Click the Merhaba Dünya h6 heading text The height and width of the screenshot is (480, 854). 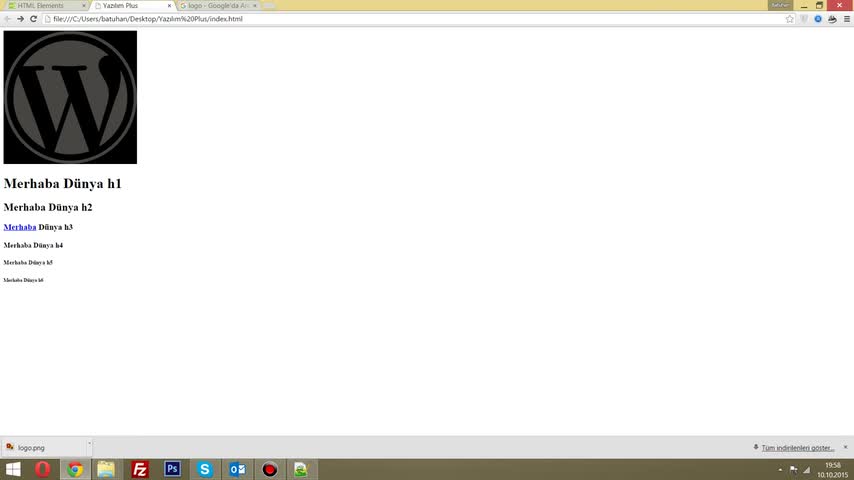click(23, 280)
